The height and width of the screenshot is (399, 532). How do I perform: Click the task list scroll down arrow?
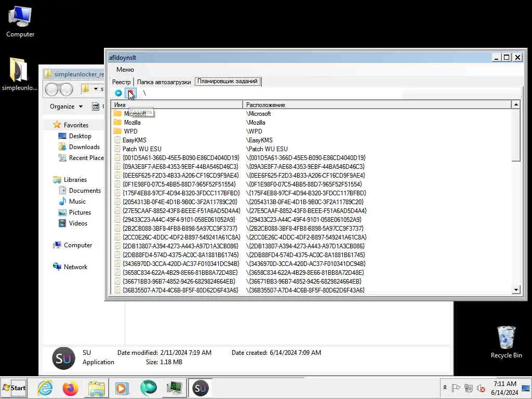click(x=516, y=290)
